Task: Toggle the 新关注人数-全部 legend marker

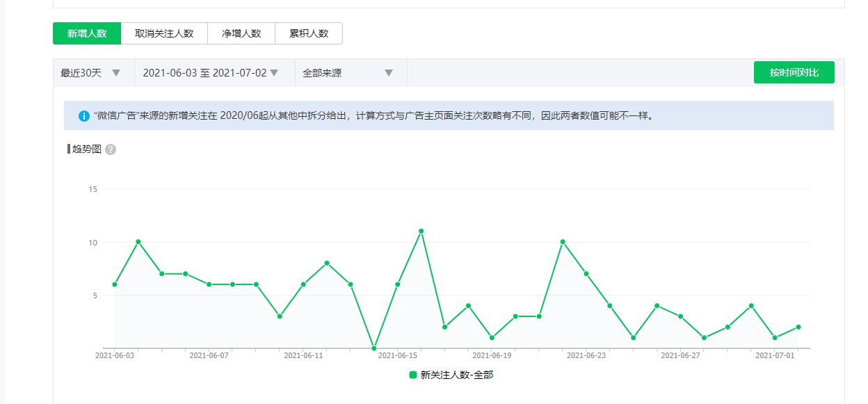Action: (413, 375)
